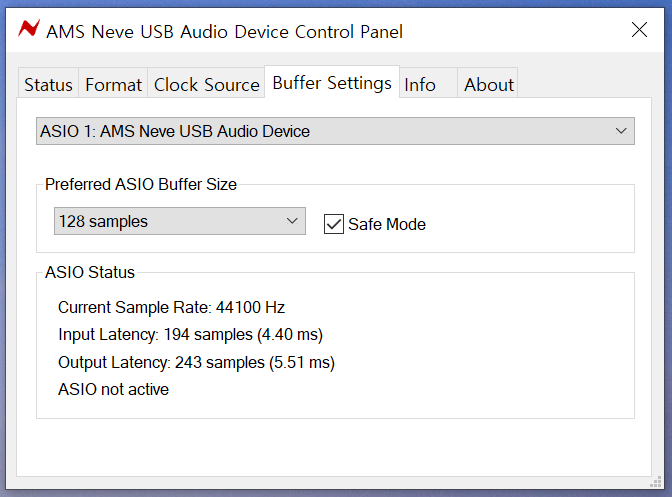Screen dimensions: 672x497
Task: Click the chevron arrow of the ASIO device combo
Action: point(621,131)
